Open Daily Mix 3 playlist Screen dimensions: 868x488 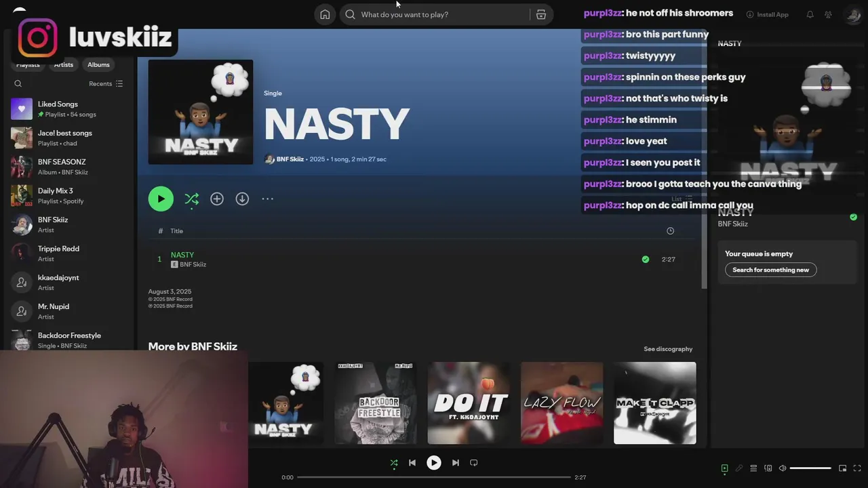point(68,196)
